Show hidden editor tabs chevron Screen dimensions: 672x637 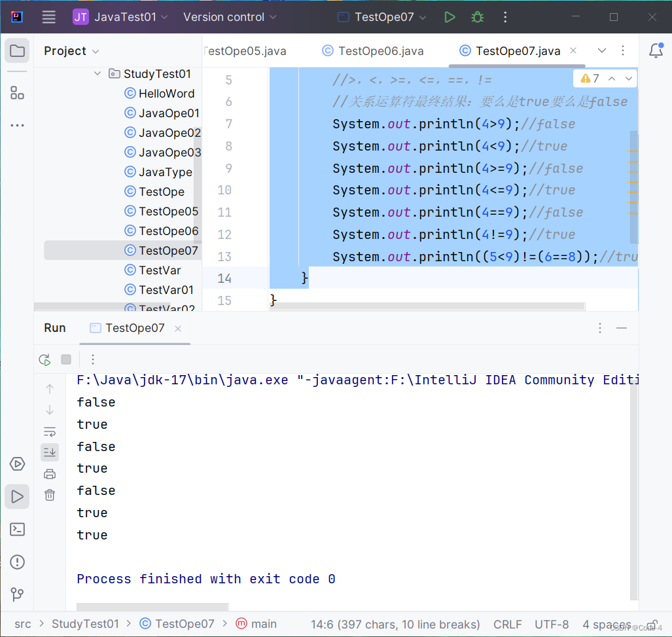602,50
